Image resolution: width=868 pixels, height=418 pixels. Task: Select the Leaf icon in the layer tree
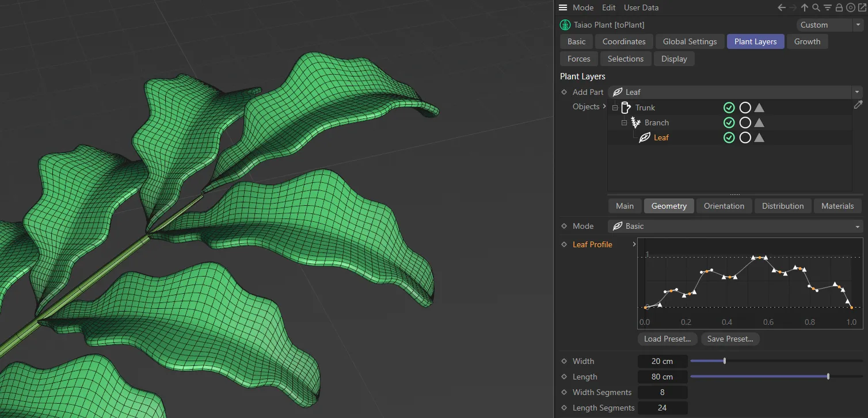[645, 137]
